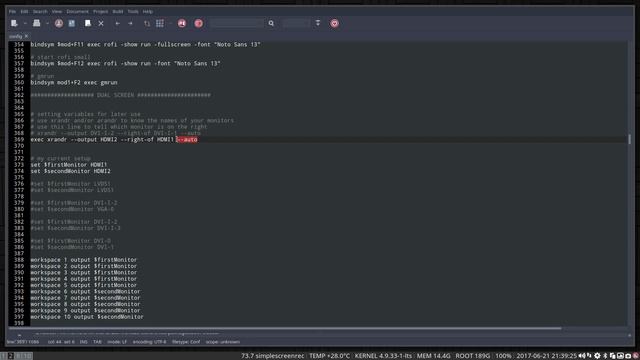
Task: Click the Open file toolbar icon
Action: click(x=36, y=23)
